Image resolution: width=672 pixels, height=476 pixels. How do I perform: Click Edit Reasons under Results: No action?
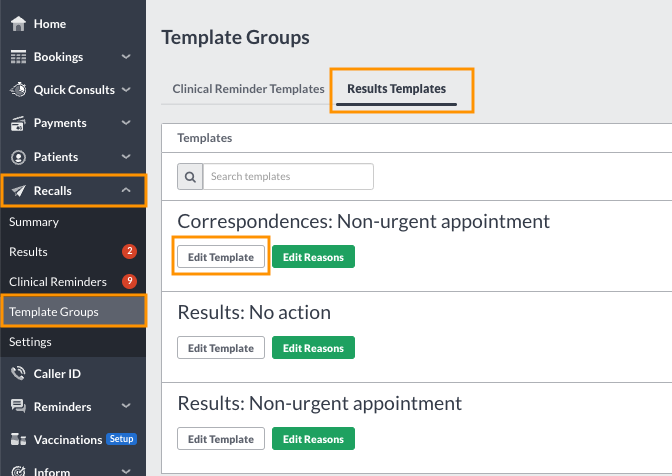[313, 347]
